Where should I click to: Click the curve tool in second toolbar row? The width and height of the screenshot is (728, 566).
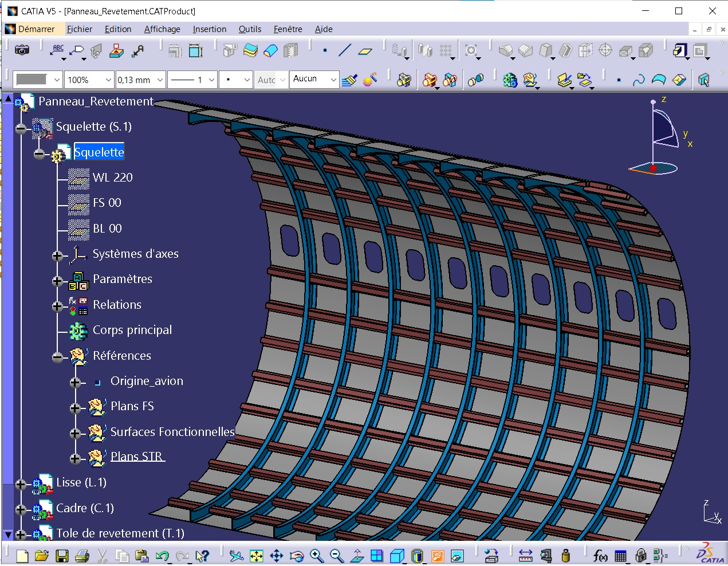point(639,80)
